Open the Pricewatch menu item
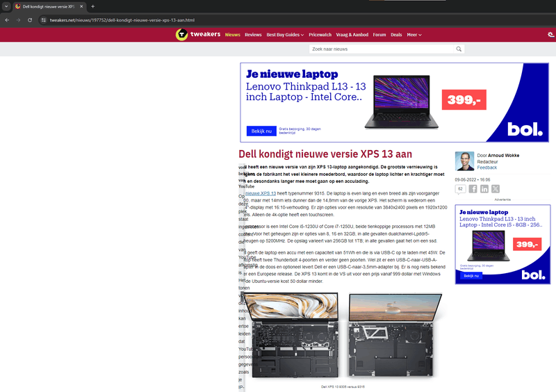This screenshot has height=392, width=556. (320, 35)
